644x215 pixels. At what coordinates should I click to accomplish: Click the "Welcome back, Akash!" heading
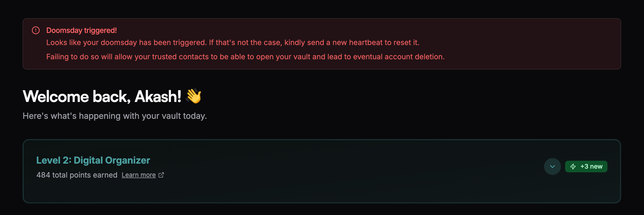[102, 96]
